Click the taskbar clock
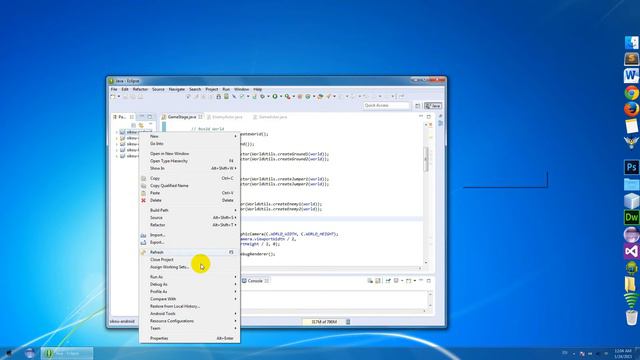The height and width of the screenshot is (360, 640). click(622, 353)
